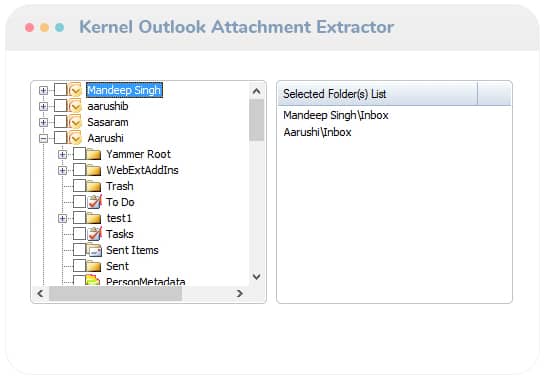
Task: Tick the WebExtAddIns checkbox
Action: (79, 170)
